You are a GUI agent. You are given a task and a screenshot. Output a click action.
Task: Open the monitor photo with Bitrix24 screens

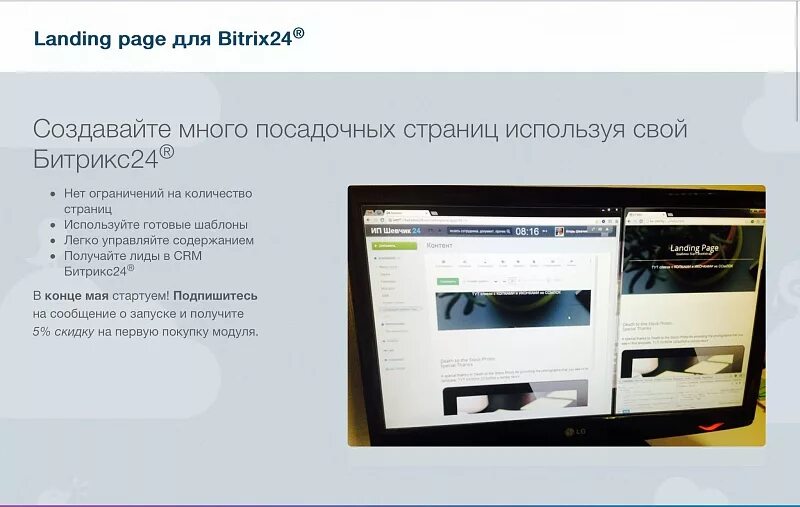coord(557,316)
